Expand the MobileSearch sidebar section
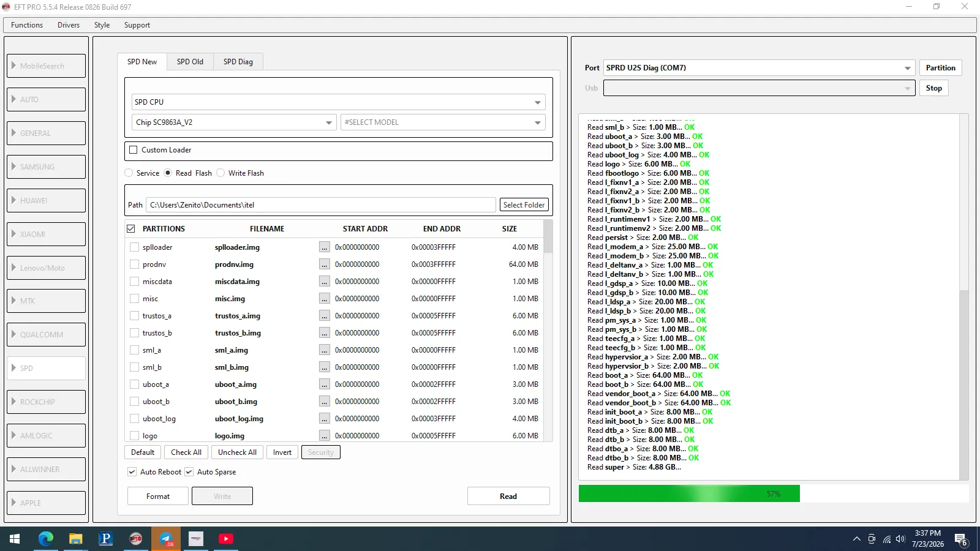The width and height of the screenshot is (980, 551). pos(47,66)
